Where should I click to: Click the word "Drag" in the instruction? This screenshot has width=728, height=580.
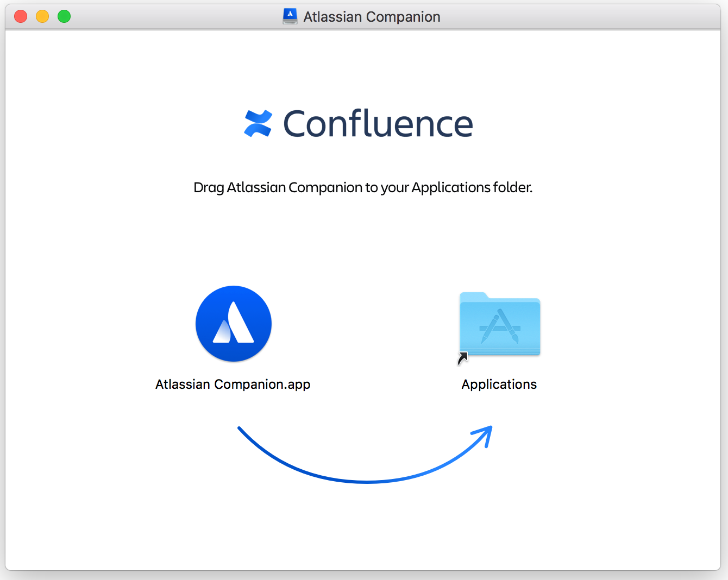pyautogui.click(x=209, y=188)
